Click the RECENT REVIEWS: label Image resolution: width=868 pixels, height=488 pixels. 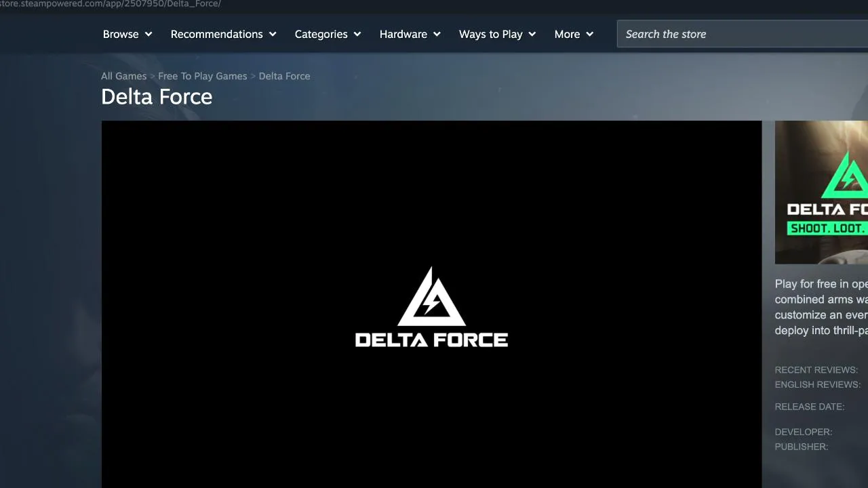point(816,369)
